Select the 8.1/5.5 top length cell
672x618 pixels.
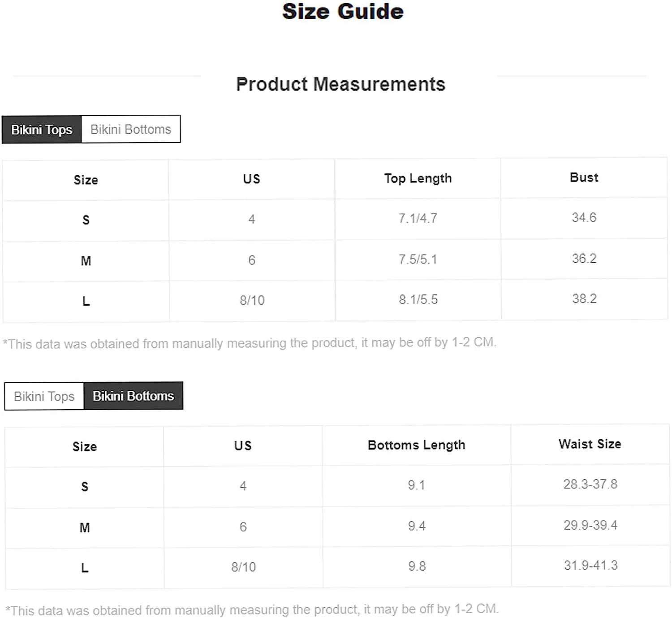[418, 299]
